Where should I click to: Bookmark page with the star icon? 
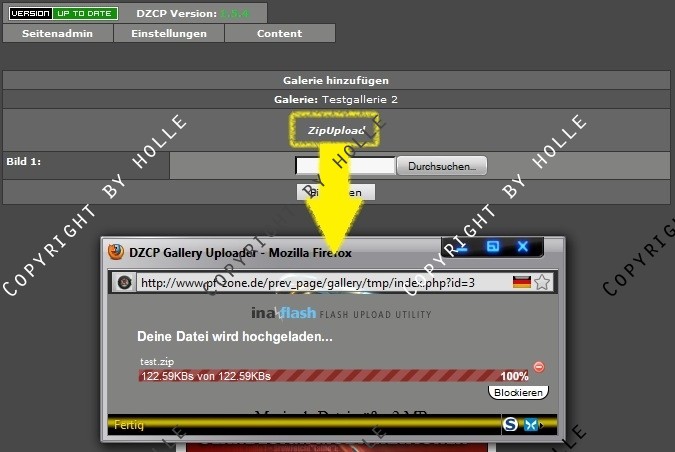coord(542,283)
